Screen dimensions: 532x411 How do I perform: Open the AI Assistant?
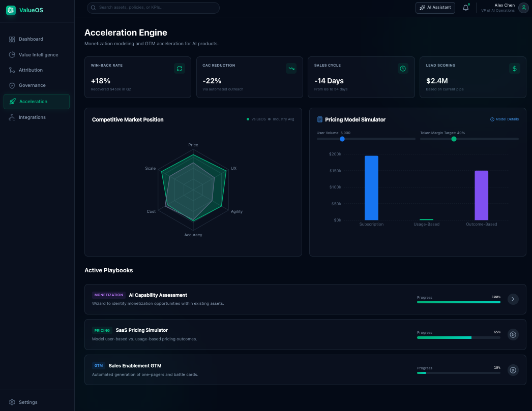click(435, 8)
